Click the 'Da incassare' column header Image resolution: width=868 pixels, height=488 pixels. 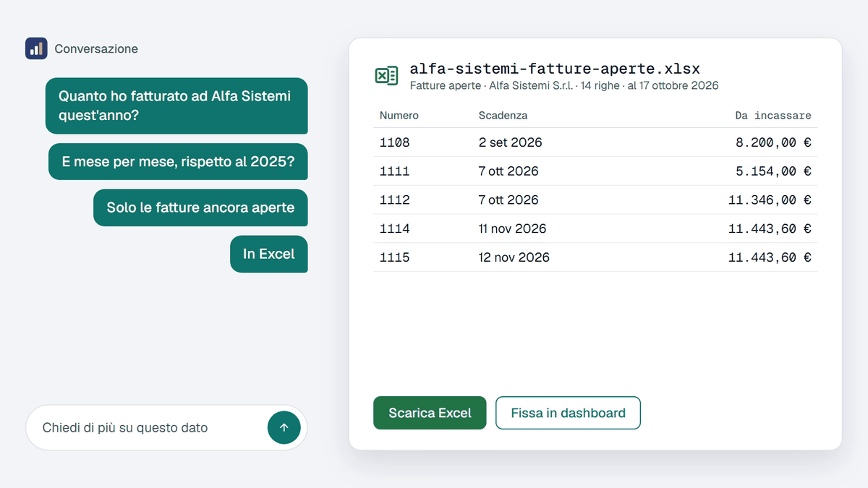coord(773,116)
